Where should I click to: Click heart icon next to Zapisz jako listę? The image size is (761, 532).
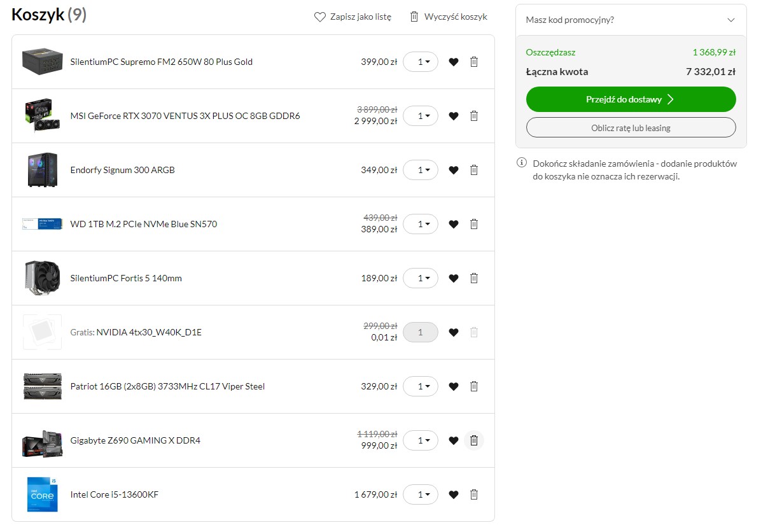point(320,17)
